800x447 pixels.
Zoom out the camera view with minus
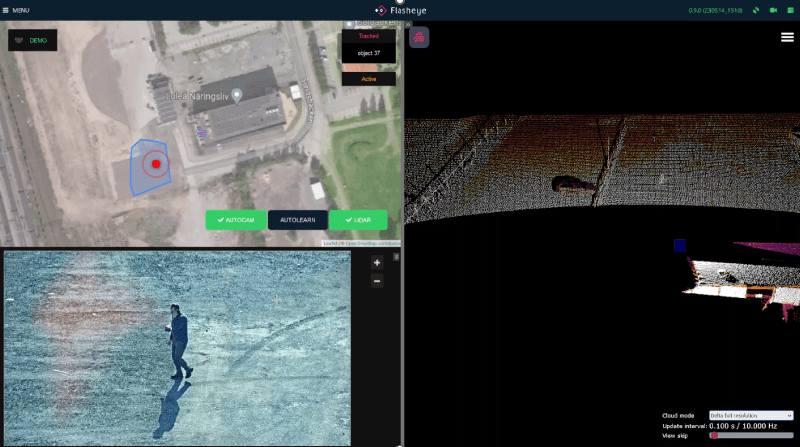[377, 281]
